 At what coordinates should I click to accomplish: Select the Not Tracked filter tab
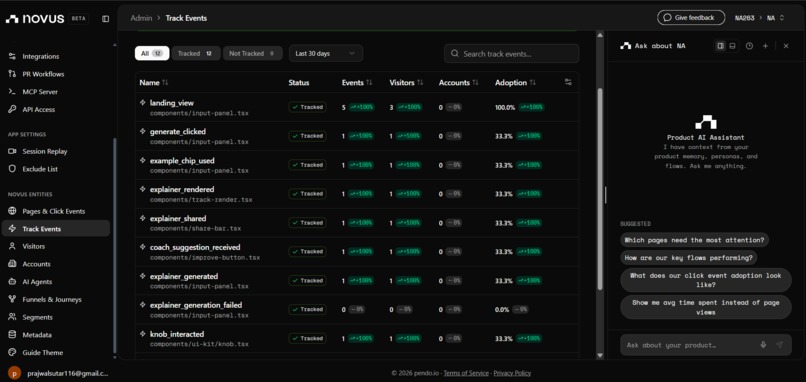[x=252, y=53]
